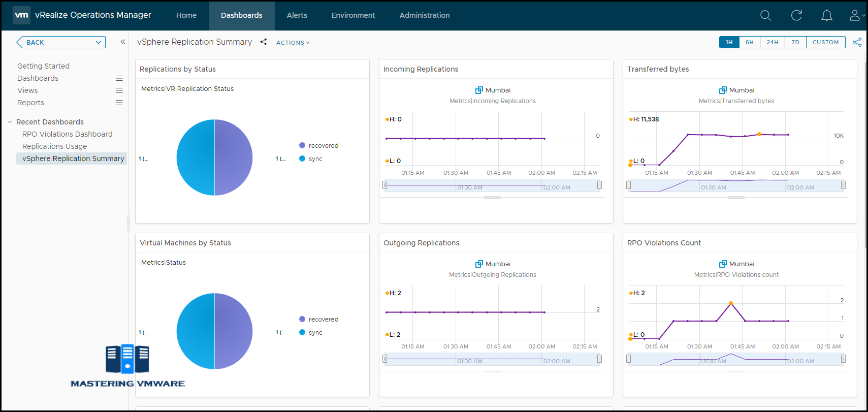Open RPO Violations Dashboard
Image resolution: width=868 pixels, height=412 pixels.
(68, 134)
